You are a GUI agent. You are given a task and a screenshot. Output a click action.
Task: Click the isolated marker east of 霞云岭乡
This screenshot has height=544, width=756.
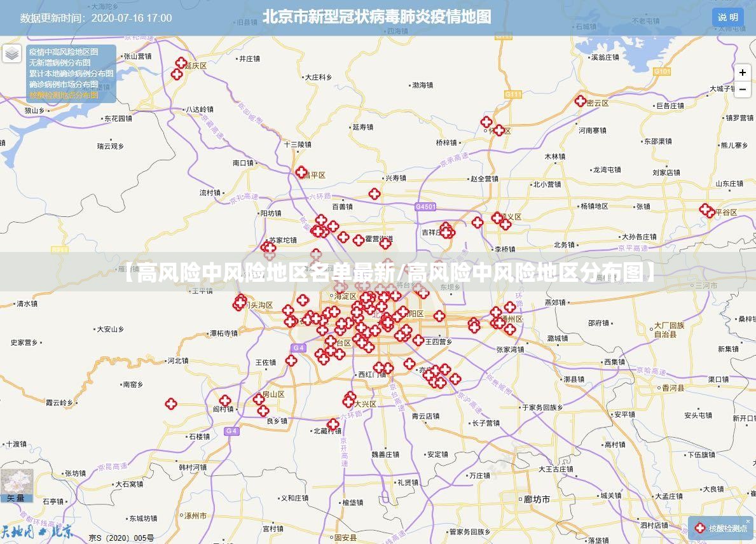coord(171,403)
